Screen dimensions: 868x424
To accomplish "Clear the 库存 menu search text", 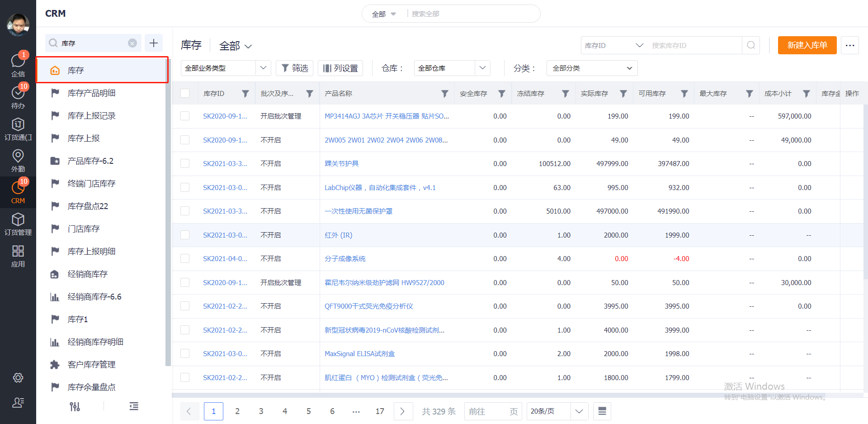I will click(132, 43).
